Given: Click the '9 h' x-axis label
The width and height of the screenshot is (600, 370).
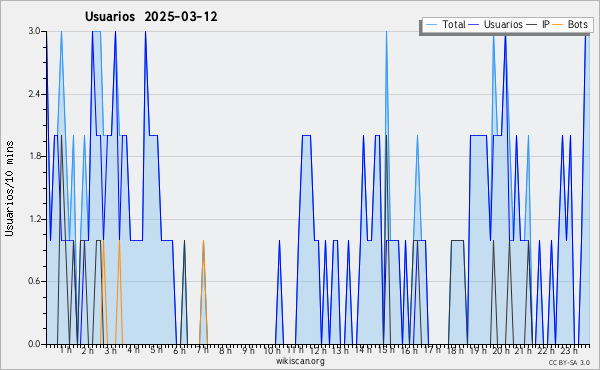Looking at the screenshot, I should [248, 351].
